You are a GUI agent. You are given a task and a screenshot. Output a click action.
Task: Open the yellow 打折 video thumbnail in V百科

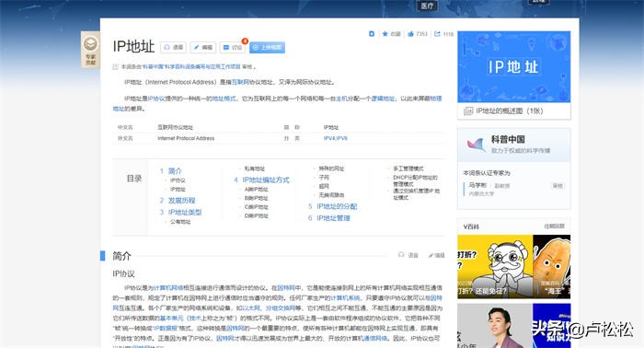[x=495, y=267]
